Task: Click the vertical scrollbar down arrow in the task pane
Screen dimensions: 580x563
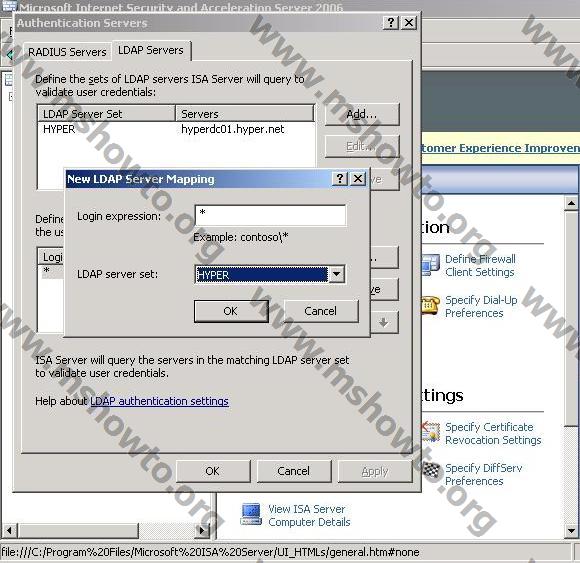Action: (571, 531)
